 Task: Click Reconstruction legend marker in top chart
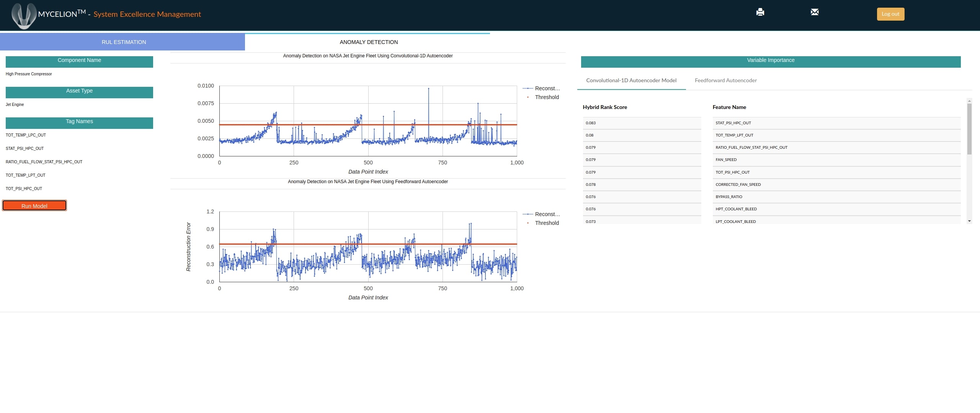coord(528,88)
